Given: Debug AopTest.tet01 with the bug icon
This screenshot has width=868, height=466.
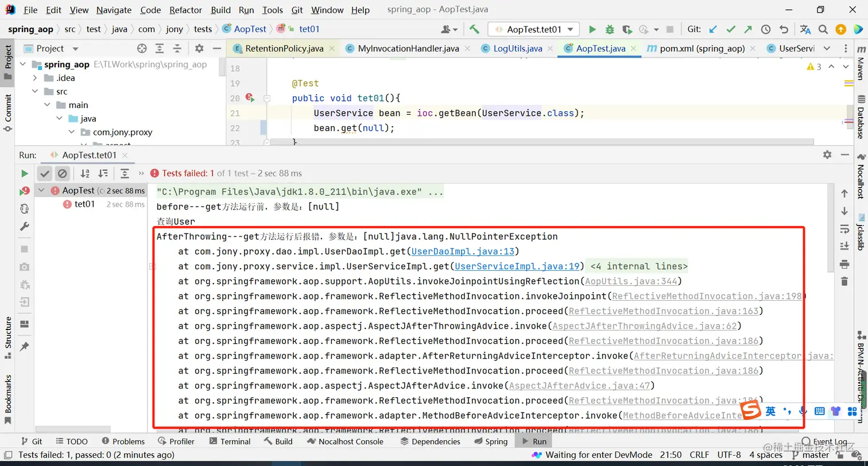Looking at the screenshot, I should [x=610, y=29].
